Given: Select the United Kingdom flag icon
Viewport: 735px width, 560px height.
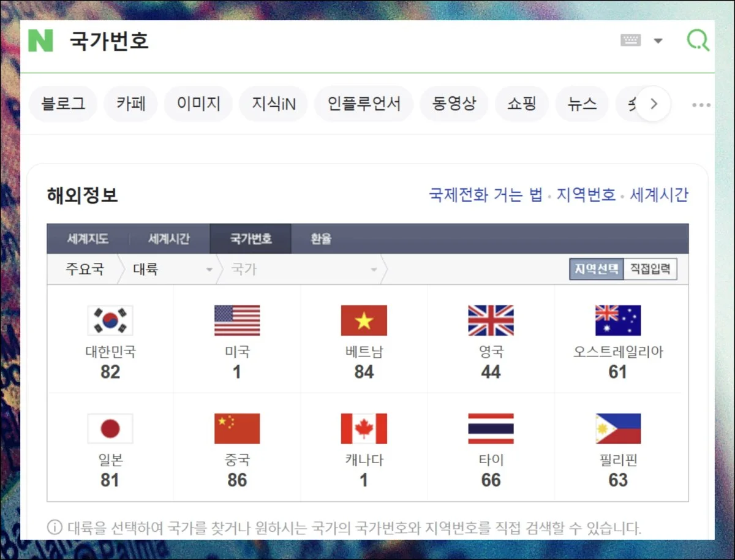Looking at the screenshot, I should tap(491, 320).
